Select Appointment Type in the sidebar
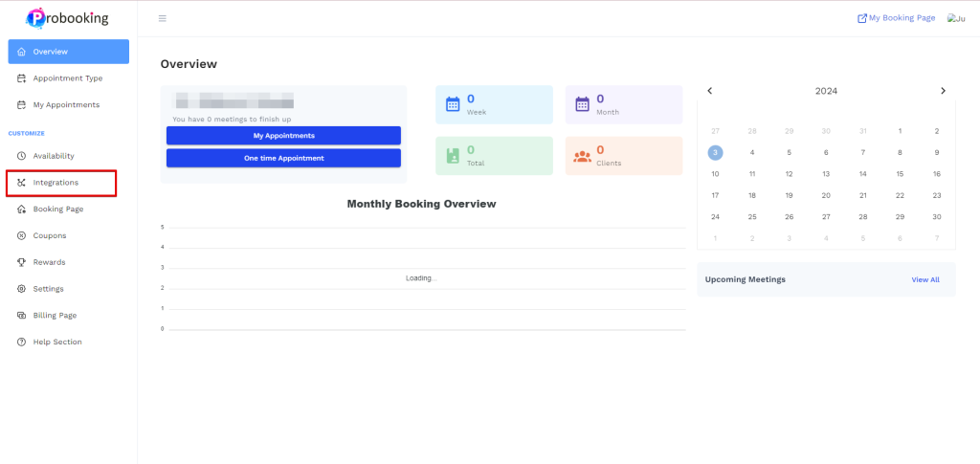The width and height of the screenshot is (980, 464). click(67, 78)
